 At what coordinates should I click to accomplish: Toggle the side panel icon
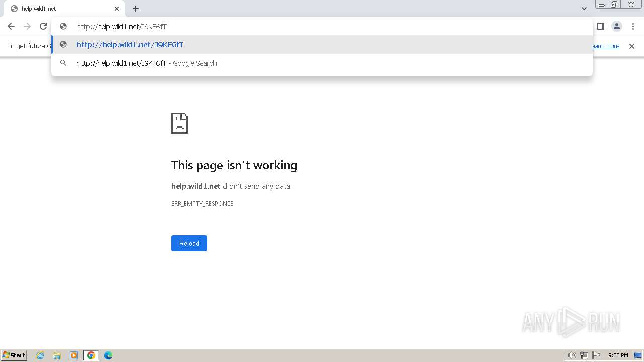(600, 26)
